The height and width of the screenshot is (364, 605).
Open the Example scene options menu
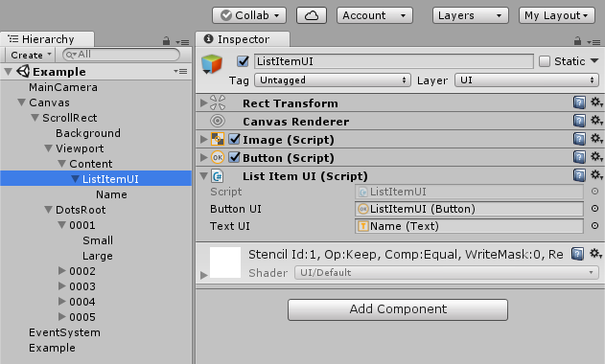pyautogui.click(x=180, y=71)
